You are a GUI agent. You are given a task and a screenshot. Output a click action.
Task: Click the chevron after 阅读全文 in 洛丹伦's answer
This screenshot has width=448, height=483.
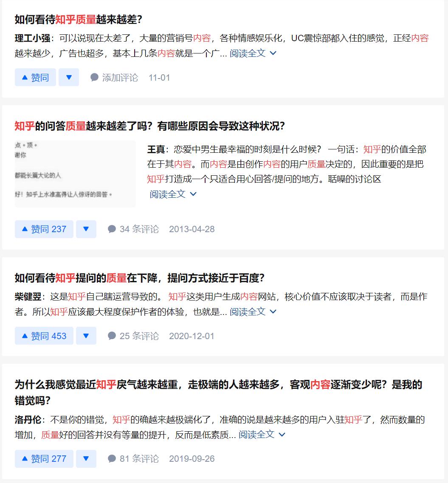coord(282,435)
